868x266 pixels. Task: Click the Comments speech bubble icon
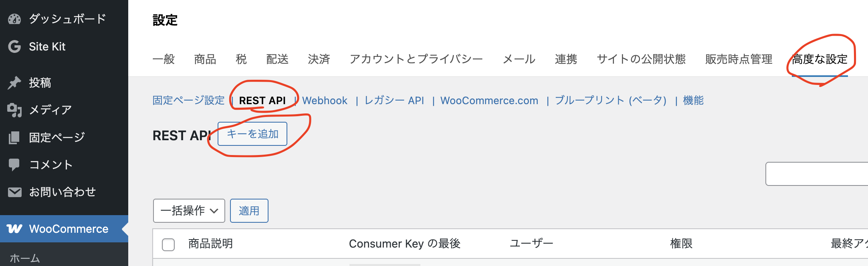pyautogui.click(x=14, y=165)
